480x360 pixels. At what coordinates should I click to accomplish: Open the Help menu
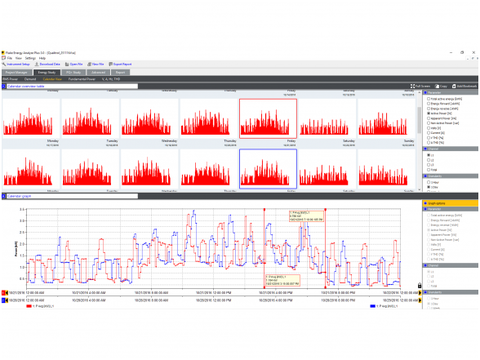pyautogui.click(x=42, y=58)
